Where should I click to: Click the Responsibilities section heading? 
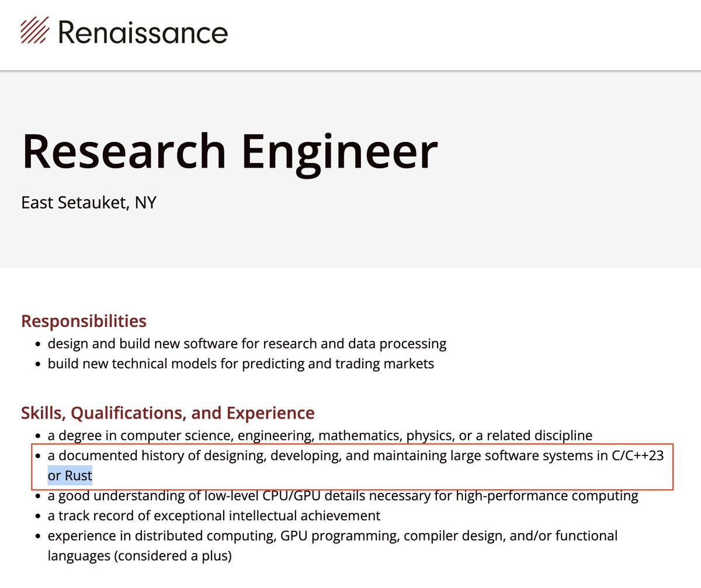pos(84,321)
